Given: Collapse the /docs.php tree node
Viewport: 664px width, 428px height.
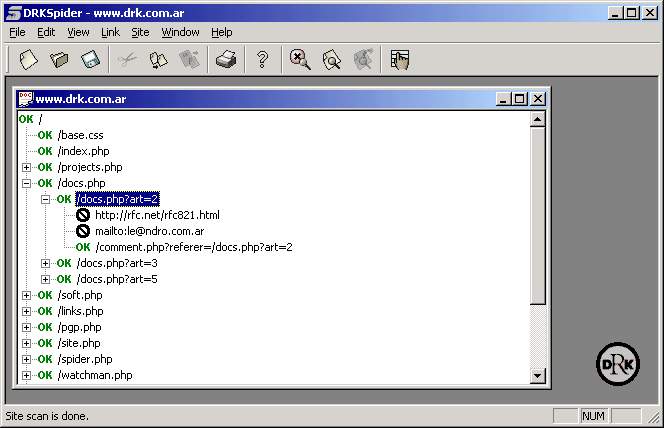Looking at the screenshot, I should point(26,183).
